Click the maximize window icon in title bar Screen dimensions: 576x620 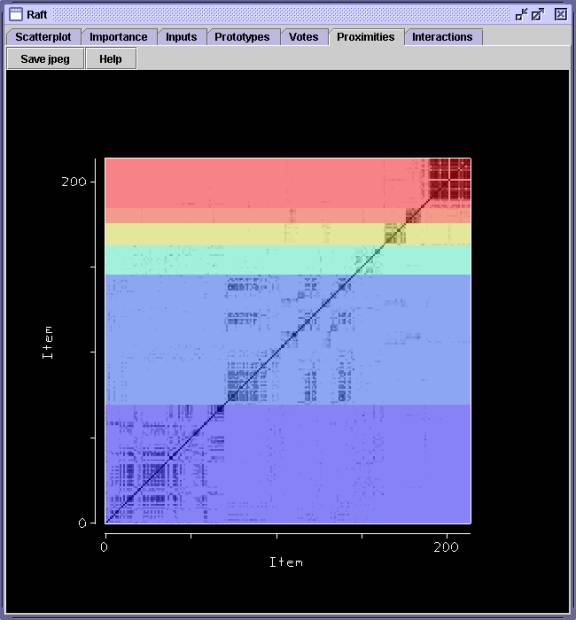[x=538, y=15]
